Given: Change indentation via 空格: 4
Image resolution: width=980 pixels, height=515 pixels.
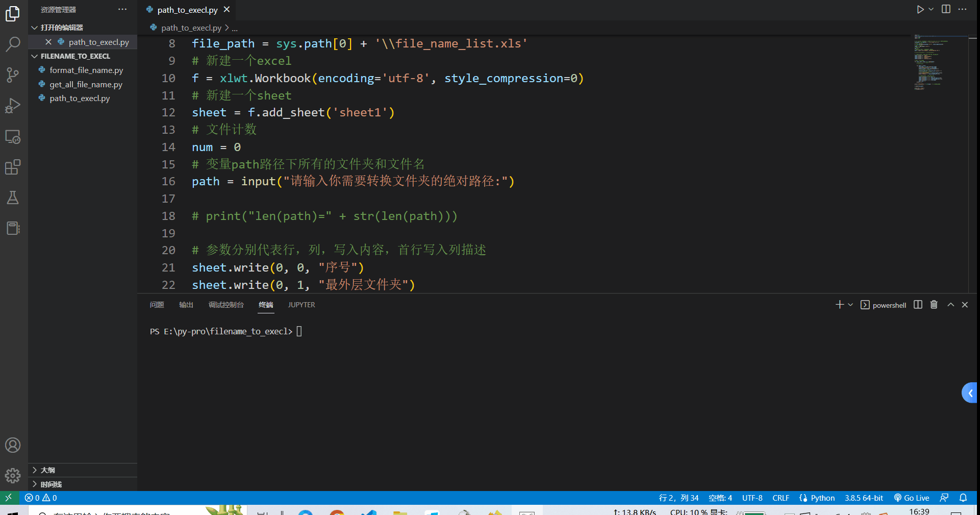Looking at the screenshot, I should 720,498.
